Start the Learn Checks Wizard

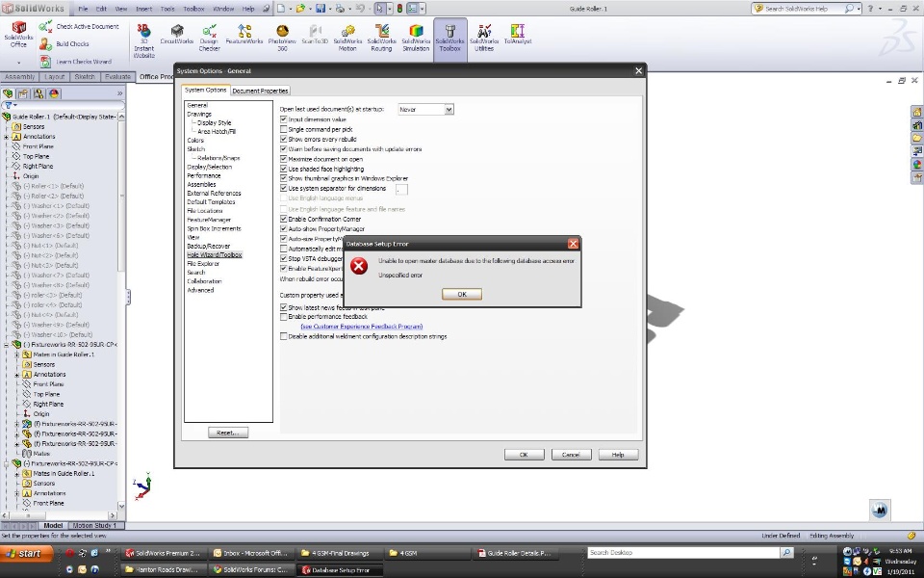(x=76, y=62)
